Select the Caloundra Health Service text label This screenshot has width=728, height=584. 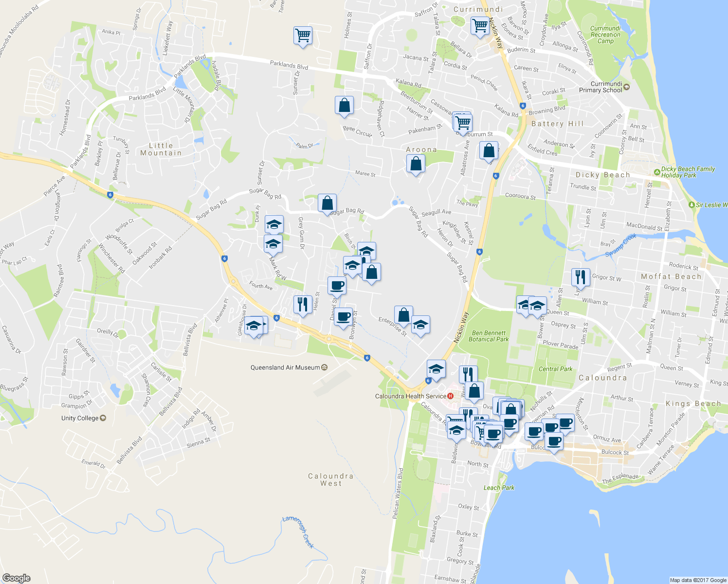[x=411, y=396]
